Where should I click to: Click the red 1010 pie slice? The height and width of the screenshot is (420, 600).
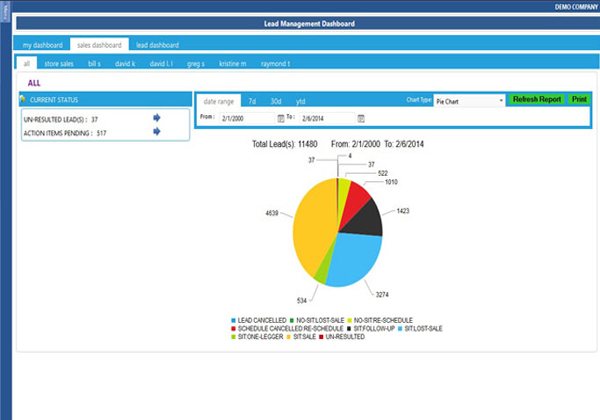pos(354,201)
